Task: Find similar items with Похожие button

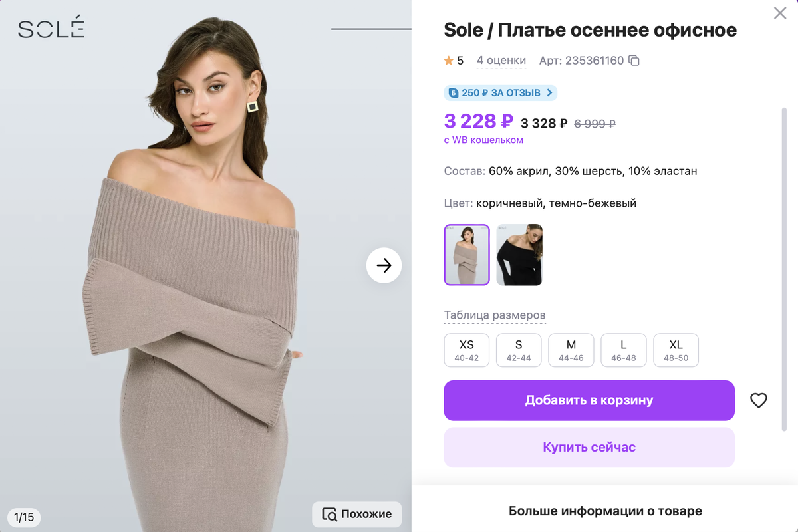Action: click(x=357, y=514)
